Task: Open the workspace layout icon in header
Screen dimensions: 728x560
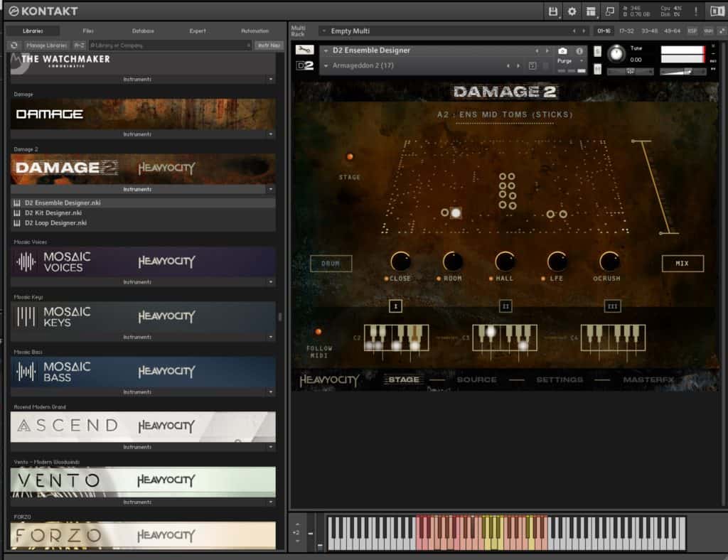Action: (591, 11)
